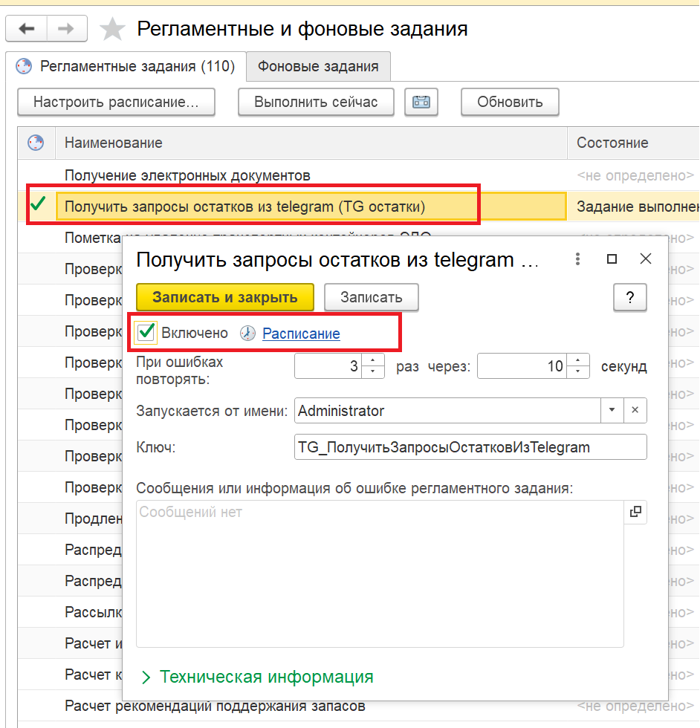Add page to favorites with the star
The width and height of the screenshot is (700, 728).
click(x=112, y=29)
